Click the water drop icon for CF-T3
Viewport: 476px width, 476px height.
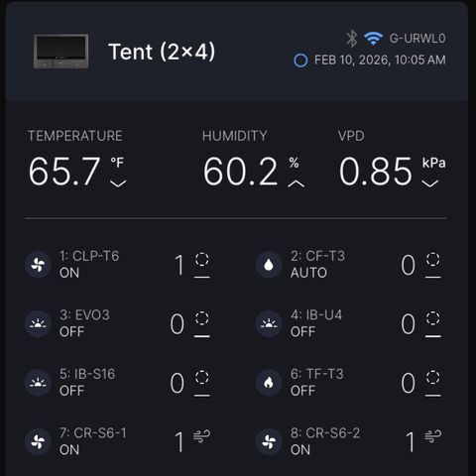click(269, 265)
